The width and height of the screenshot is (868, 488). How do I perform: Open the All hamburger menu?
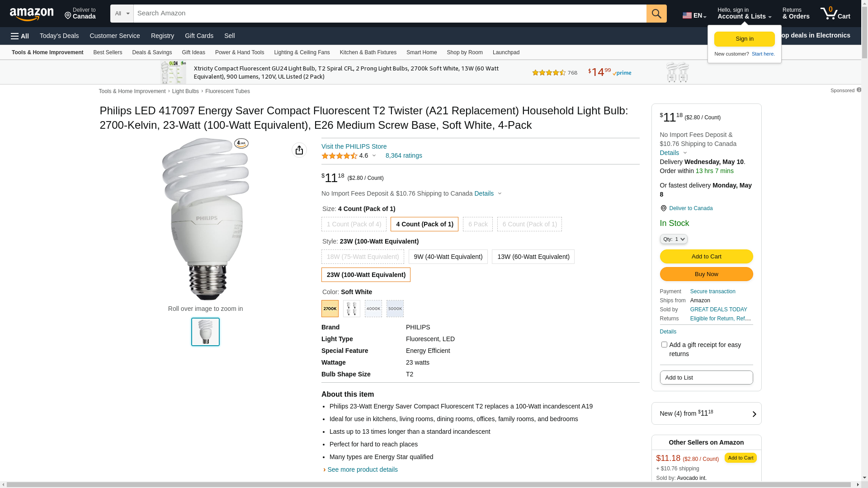(x=20, y=36)
